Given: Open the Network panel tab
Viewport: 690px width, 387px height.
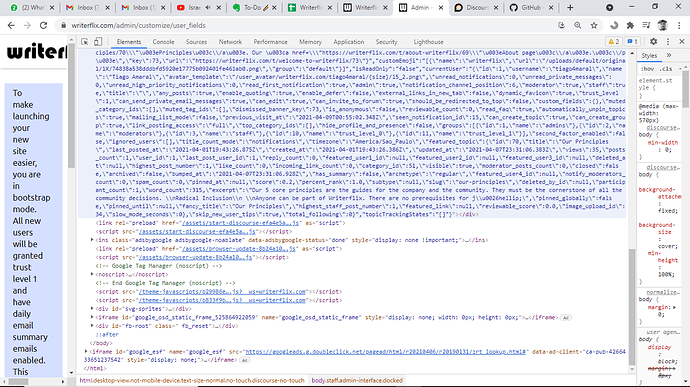Looking at the screenshot, I should [230, 42].
